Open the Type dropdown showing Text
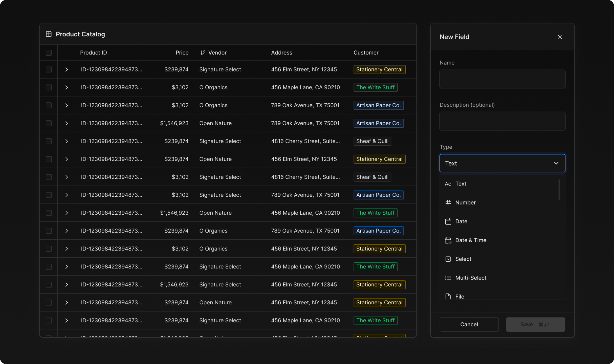This screenshot has height=364, width=614. (x=502, y=163)
